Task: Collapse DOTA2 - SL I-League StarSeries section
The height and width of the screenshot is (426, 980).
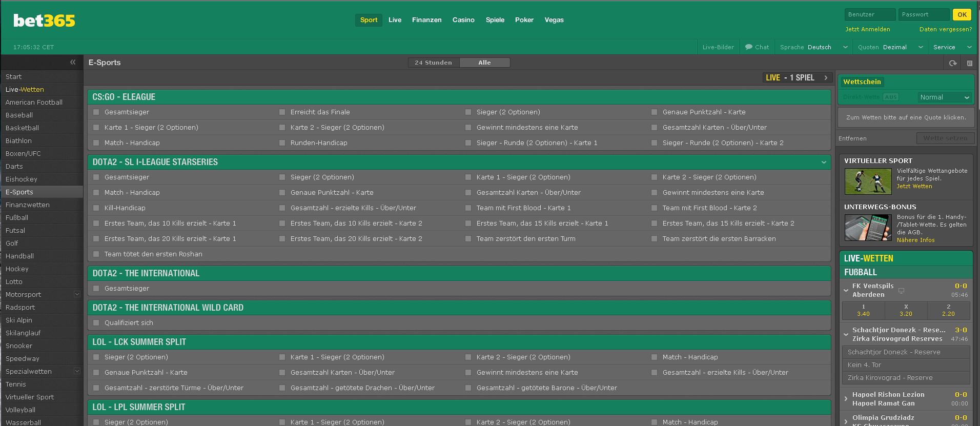Action: 824,162
